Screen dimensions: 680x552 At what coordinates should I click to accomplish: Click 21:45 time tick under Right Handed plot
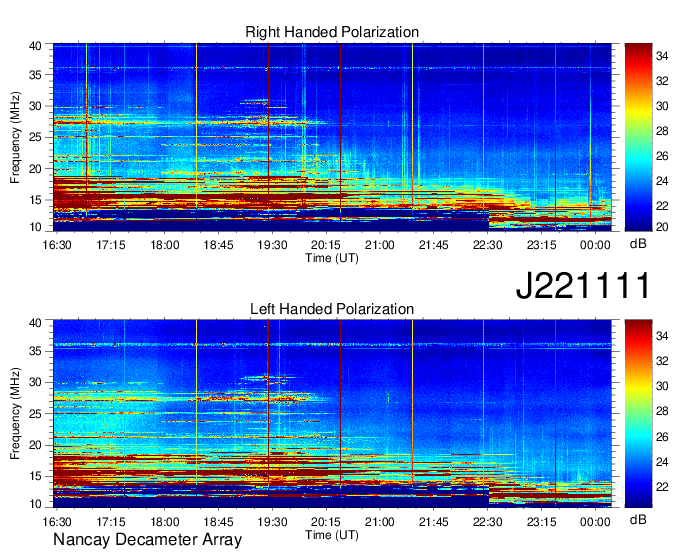(x=433, y=245)
